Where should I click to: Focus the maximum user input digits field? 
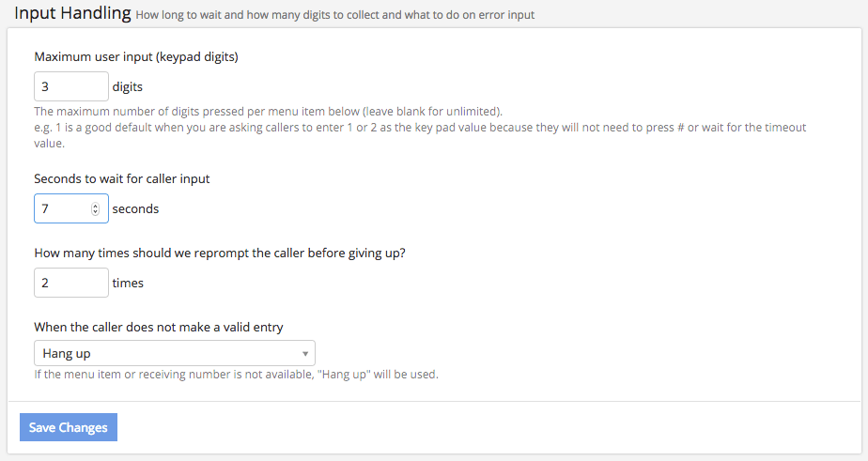pyautogui.click(x=70, y=87)
